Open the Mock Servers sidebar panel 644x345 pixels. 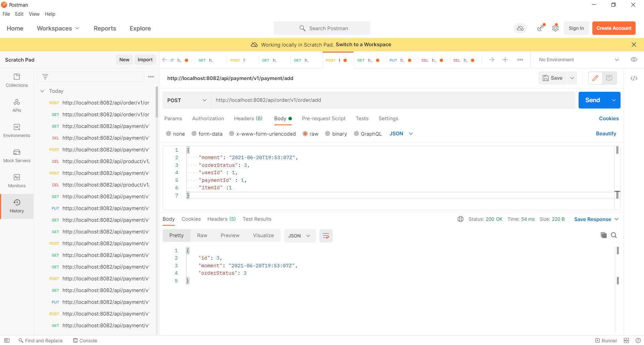tap(17, 156)
